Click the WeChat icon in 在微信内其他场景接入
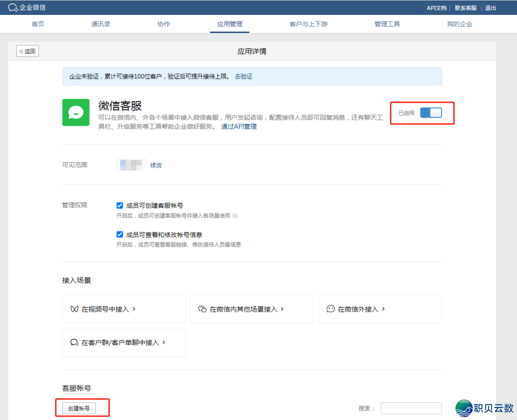Image resolution: width=517 pixels, height=420 pixels. coord(202,309)
